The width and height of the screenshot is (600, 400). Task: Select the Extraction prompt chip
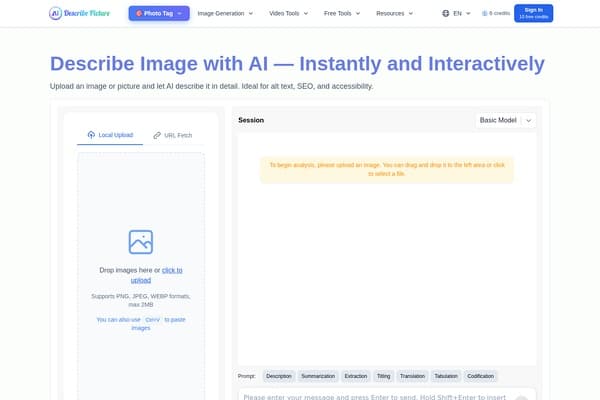coord(356,376)
